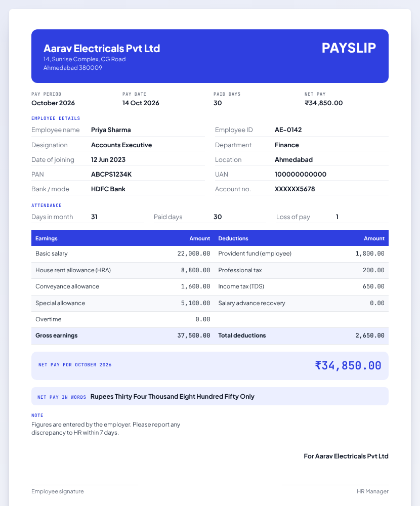Select the date of joining 12 Jun 2023

[x=108, y=159]
